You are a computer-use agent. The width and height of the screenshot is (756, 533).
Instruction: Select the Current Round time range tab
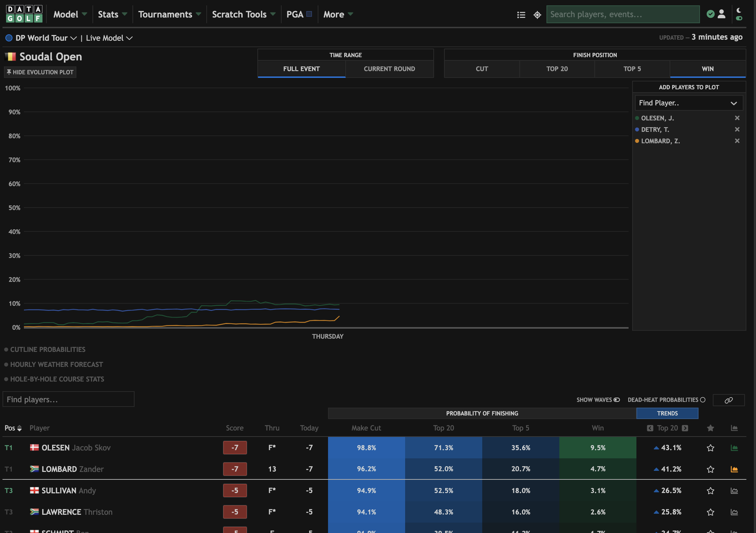[x=389, y=69]
